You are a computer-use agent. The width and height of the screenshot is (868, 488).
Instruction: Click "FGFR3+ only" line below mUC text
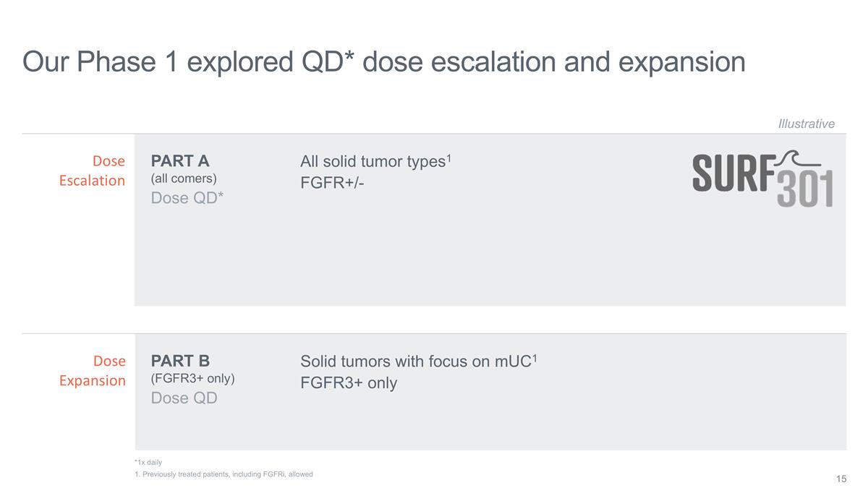(349, 383)
